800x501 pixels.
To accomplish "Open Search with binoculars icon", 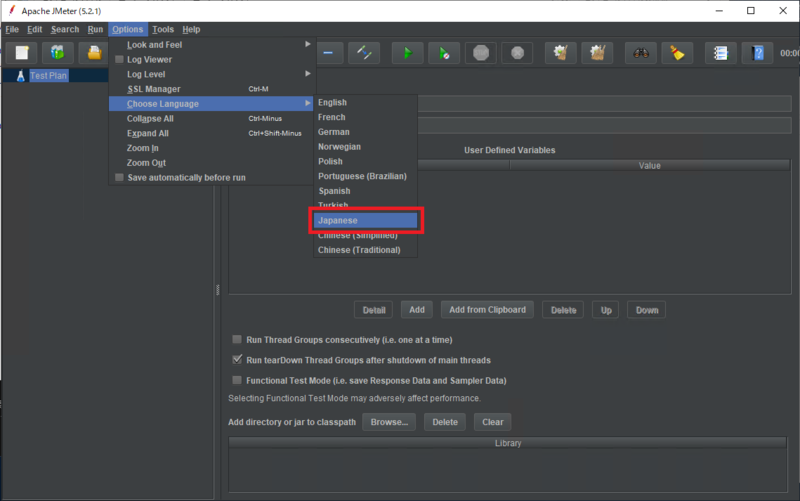I will point(641,53).
